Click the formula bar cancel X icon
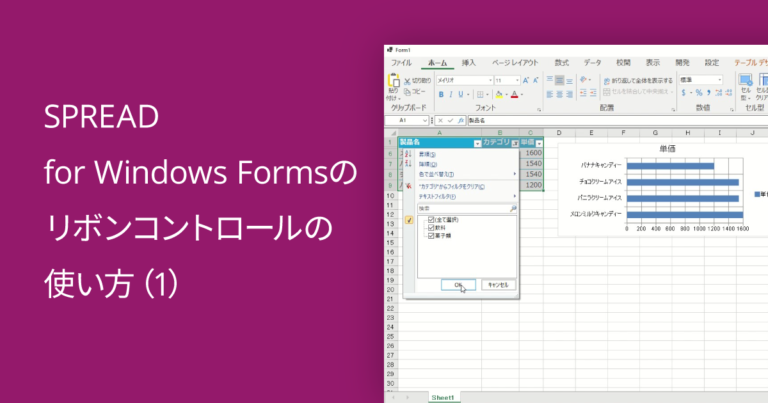The image size is (768, 403). [440, 120]
